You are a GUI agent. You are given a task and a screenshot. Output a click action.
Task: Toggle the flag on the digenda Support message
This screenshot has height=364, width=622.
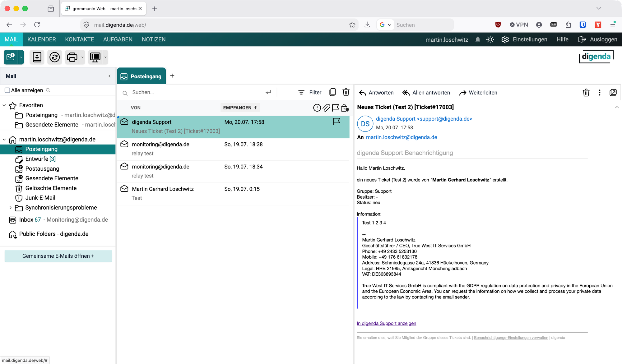click(337, 122)
